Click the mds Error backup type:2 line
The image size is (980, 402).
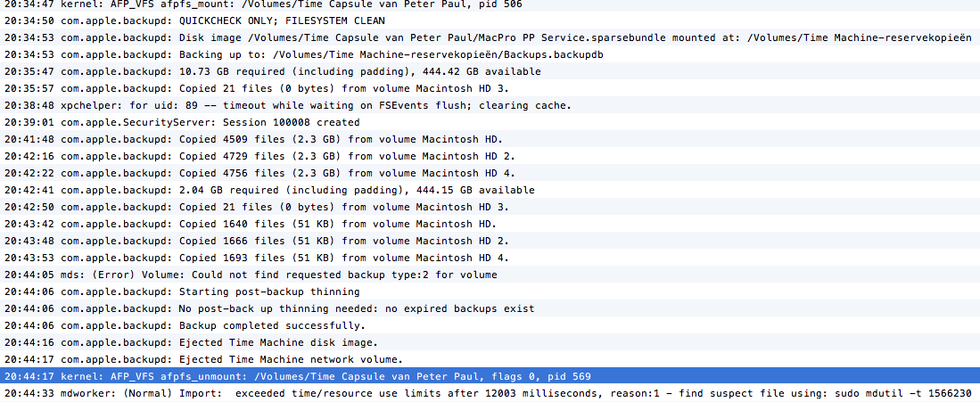[490, 275]
